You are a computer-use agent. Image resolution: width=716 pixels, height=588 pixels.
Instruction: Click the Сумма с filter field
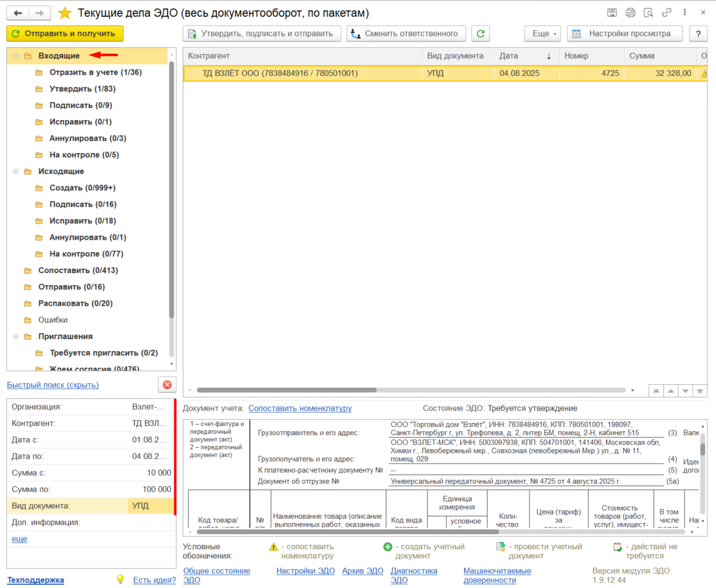click(x=91, y=473)
